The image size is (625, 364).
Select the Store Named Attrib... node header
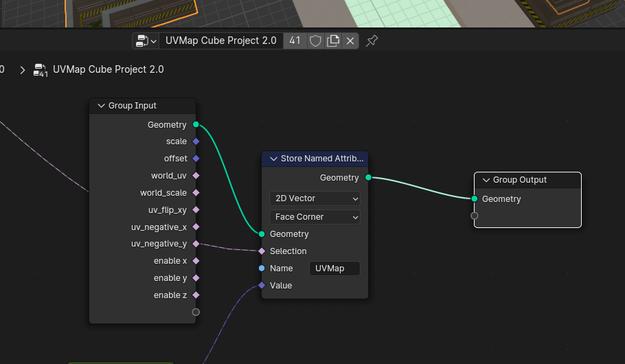coord(315,159)
